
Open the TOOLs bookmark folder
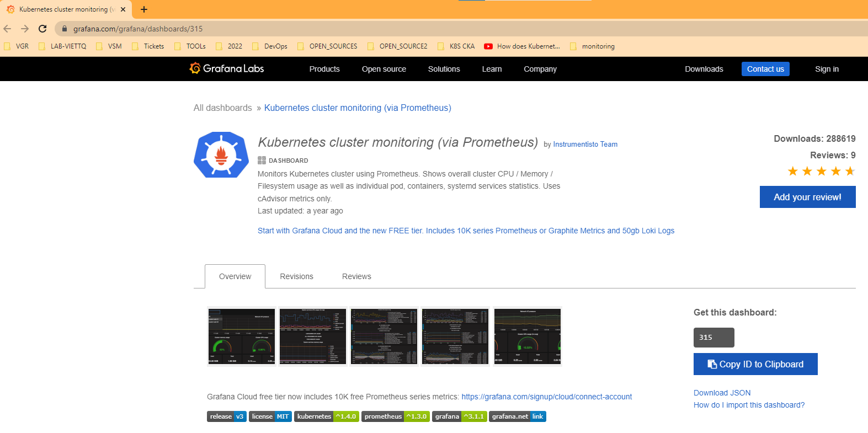[x=190, y=46]
